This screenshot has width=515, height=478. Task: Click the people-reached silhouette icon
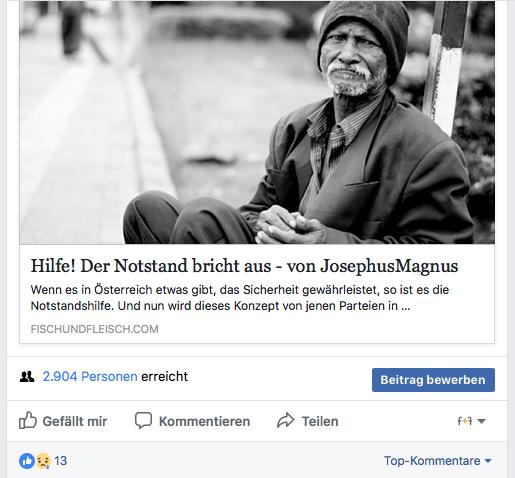pos(27,377)
